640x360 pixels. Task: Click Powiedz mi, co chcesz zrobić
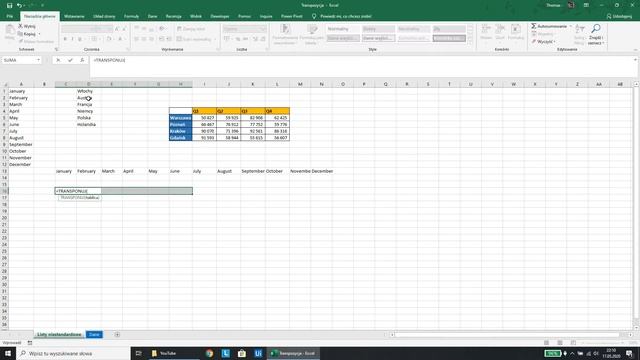pyautogui.click(x=346, y=16)
